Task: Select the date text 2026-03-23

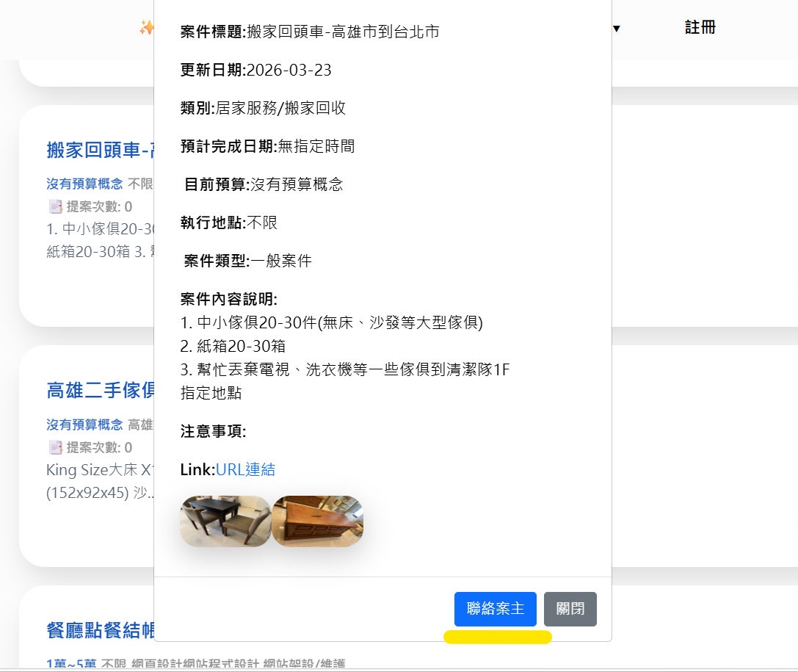Action: click(289, 70)
